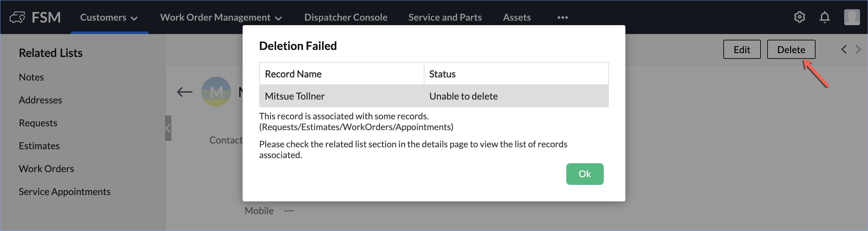
Task: Go to previous record with left chevron
Action: click(x=844, y=50)
